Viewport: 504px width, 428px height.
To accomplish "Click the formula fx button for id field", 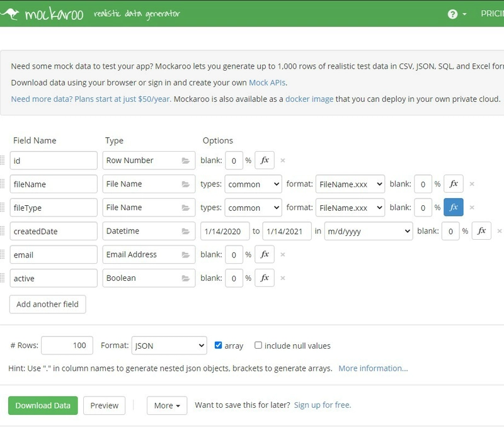I will [265, 160].
